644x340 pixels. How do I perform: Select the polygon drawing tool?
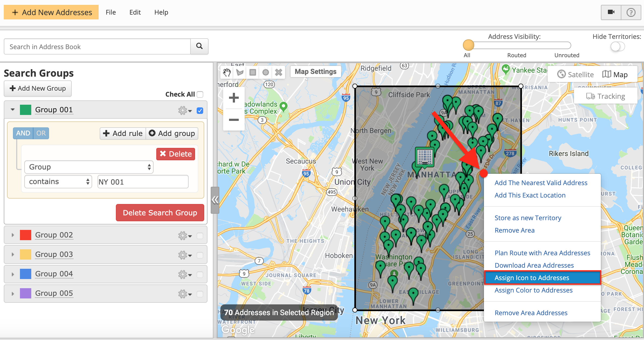240,72
